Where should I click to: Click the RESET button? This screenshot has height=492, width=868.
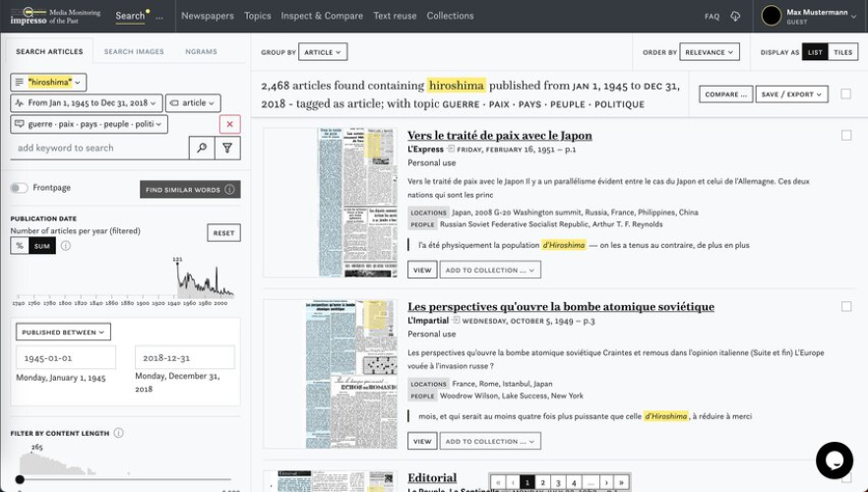[x=223, y=233]
